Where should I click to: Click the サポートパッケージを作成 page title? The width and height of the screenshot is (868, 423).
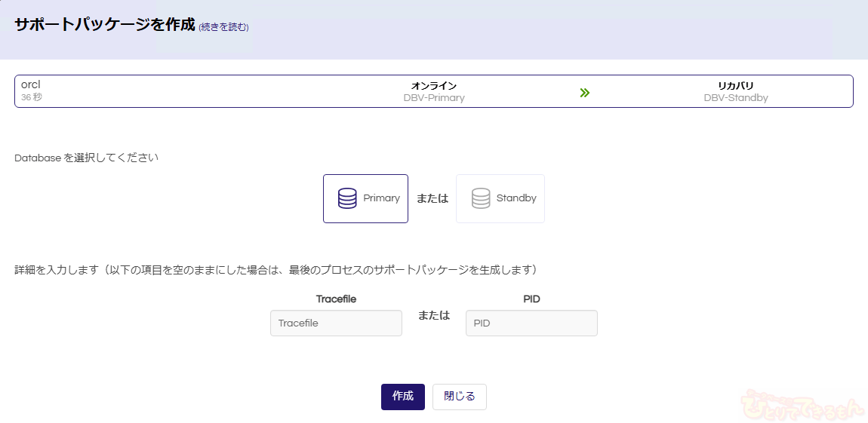tap(105, 24)
